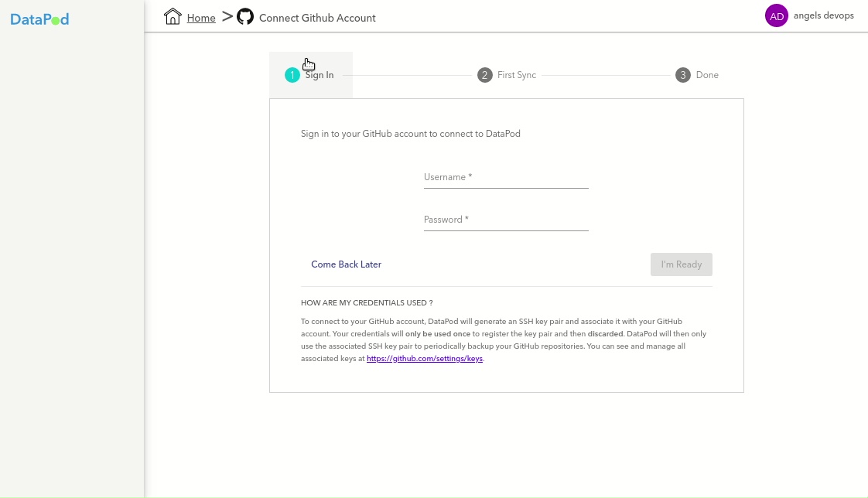This screenshot has width=868, height=498.
Task: Click the Home house icon
Action: 173,16
